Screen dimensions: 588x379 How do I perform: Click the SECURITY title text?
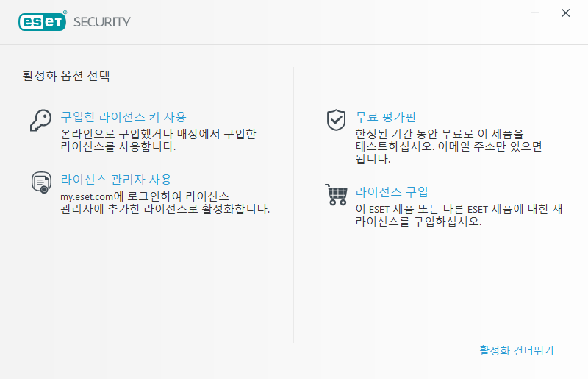click(102, 22)
